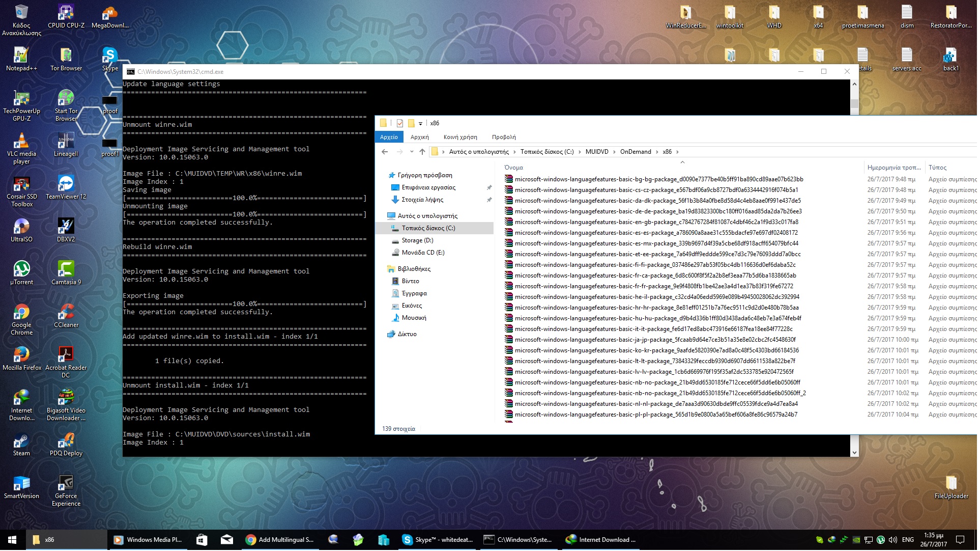Open the MegaDownloader desktop icon
The image size is (980, 551).
tap(110, 16)
